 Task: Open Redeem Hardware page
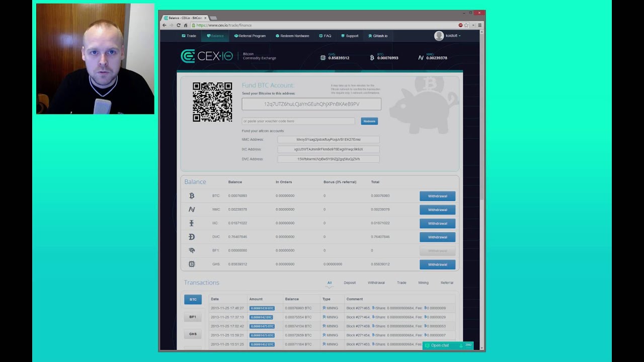point(292,36)
